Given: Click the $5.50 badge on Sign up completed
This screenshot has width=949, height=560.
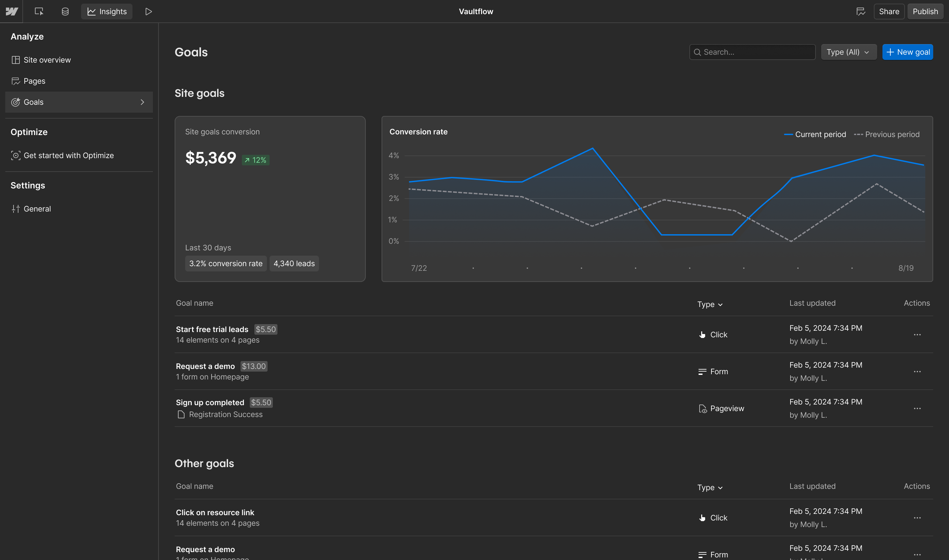Looking at the screenshot, I should pyautogui.click(x=261, y=402).
